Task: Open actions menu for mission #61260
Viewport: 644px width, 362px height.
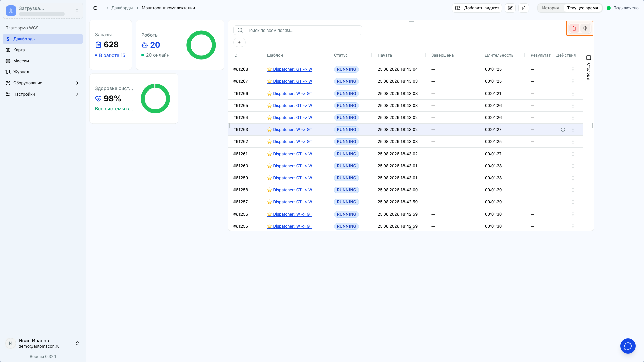Action: [573, 166]
